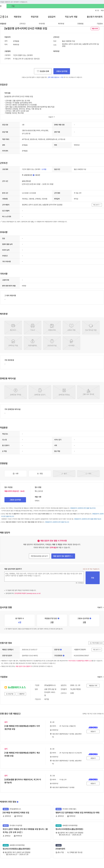Click info icon next to 고용24 입사지원자
This screenshot has height=868, width=104.
click(x=90, y=618)
